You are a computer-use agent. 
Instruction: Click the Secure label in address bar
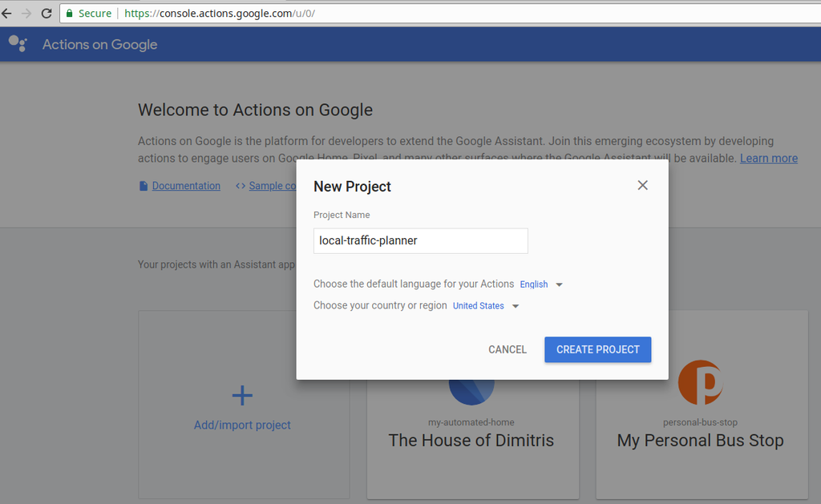(x=95, y=13)
